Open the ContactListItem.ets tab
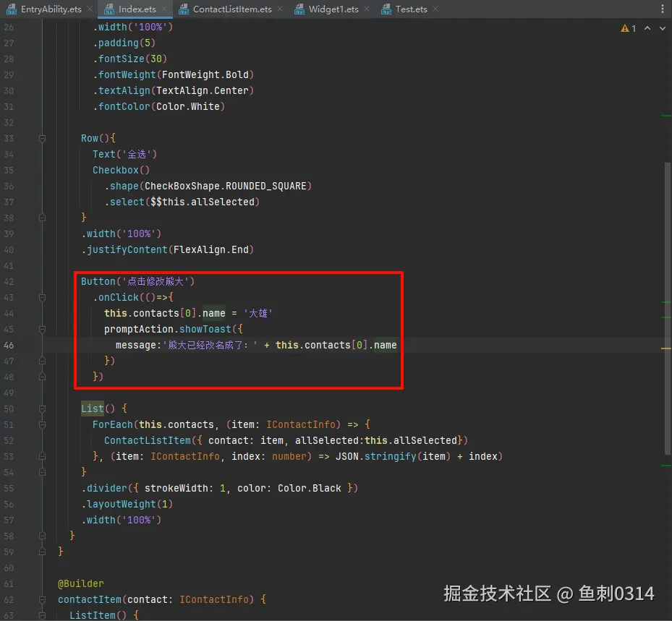This screenshot has height=621, width=672. (231, 9)
